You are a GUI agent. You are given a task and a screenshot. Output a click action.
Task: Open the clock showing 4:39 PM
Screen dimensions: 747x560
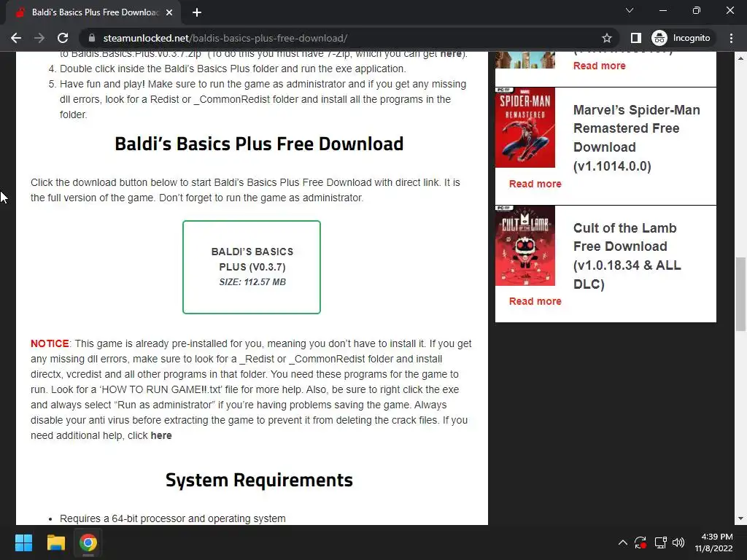713,542
